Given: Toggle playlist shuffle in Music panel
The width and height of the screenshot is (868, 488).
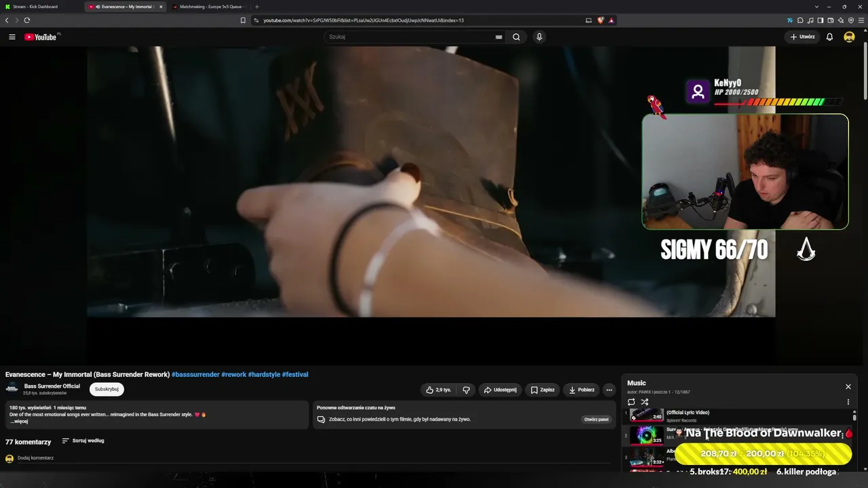Looking at the screenshot, I should [645, 402].
